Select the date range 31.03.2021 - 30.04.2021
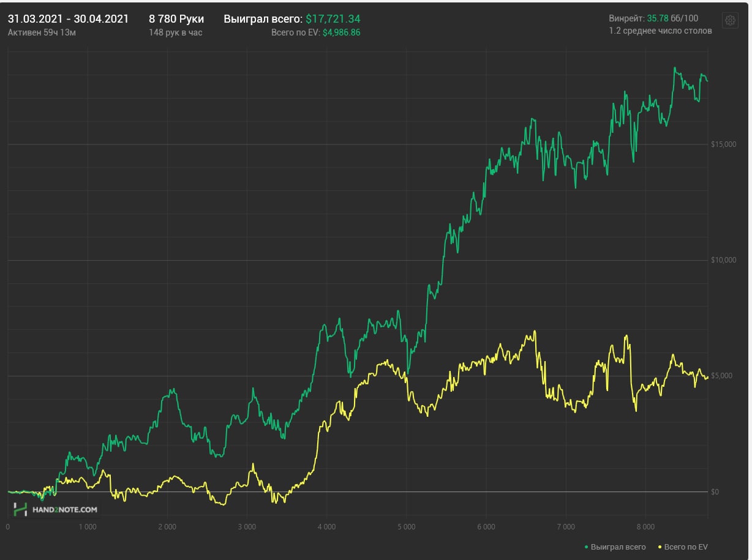This screenshot has width=752, height=560. tap(68, 19)
